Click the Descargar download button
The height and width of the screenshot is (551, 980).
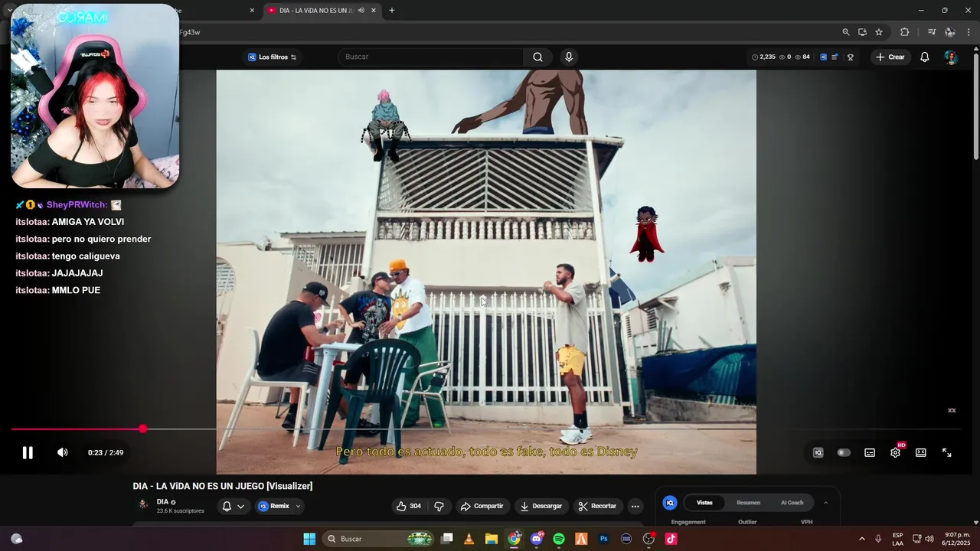pyautogui.click(x=541, y=506)
